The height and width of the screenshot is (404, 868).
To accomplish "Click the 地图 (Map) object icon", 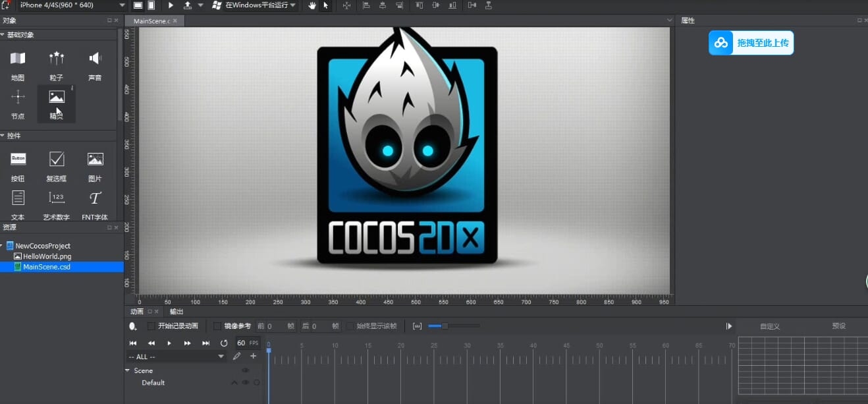I will click(x=18, y=59).
